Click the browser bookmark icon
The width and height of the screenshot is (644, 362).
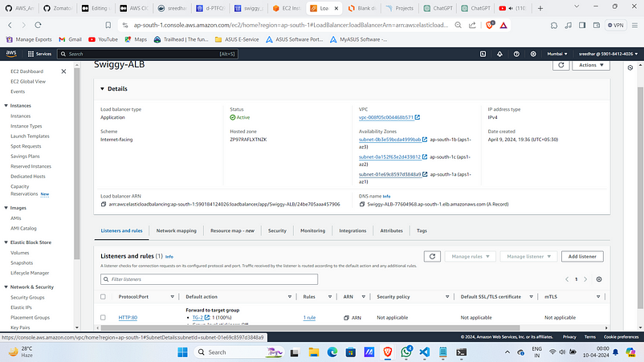[108, 25]
